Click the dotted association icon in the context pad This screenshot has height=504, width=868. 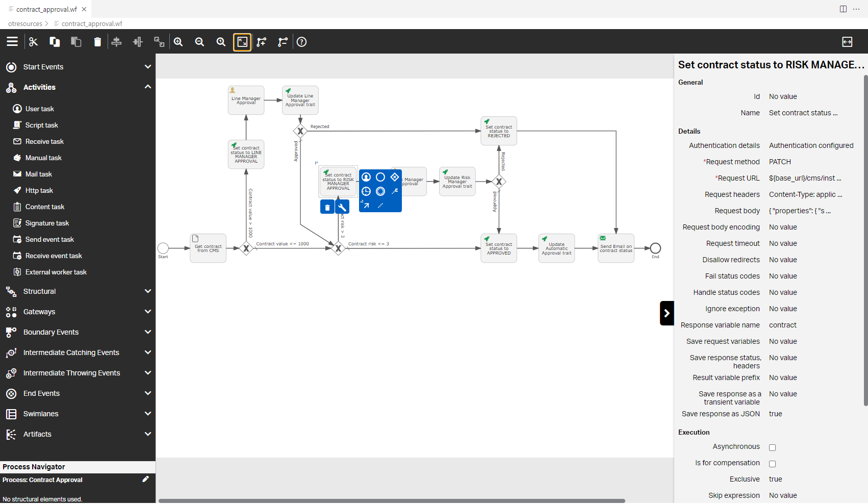click(x=380, y=206)
